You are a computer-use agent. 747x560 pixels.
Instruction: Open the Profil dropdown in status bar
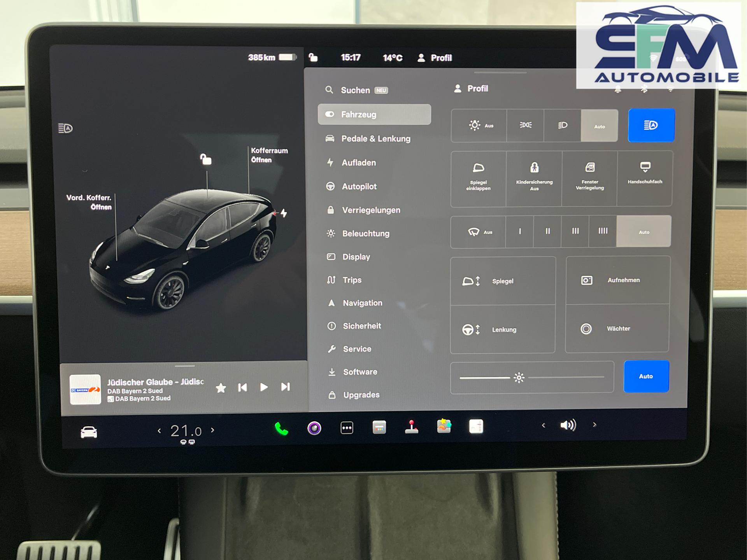(435, 58)
